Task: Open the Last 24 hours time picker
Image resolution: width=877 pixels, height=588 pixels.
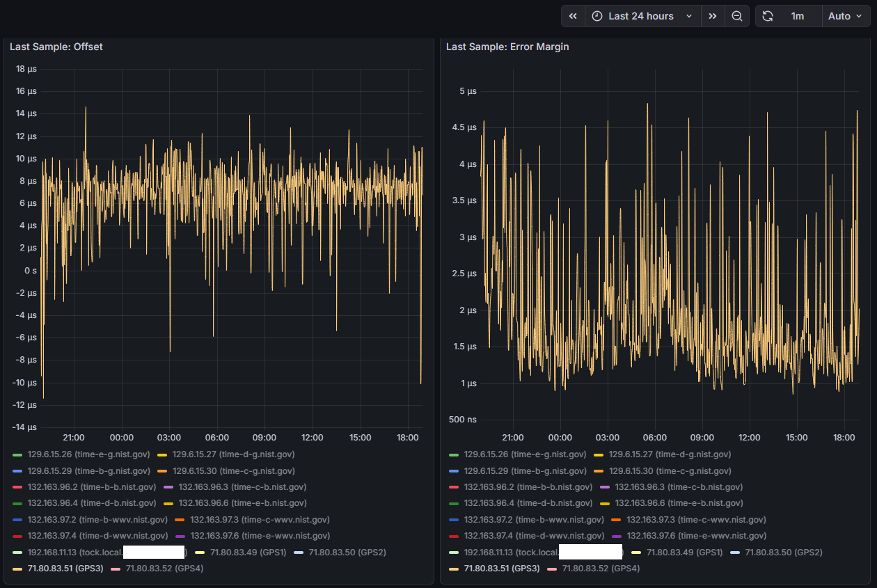Action: (643, 16)
